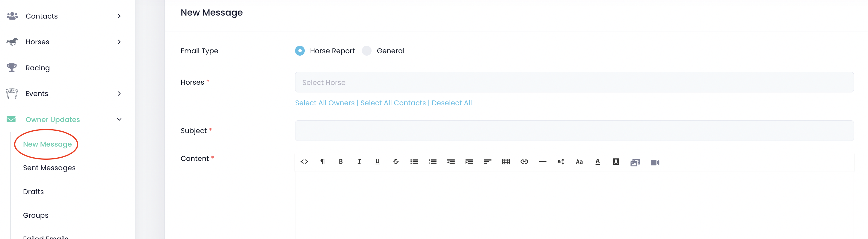
Task: Open the text color picker
Action: [597, 162]
